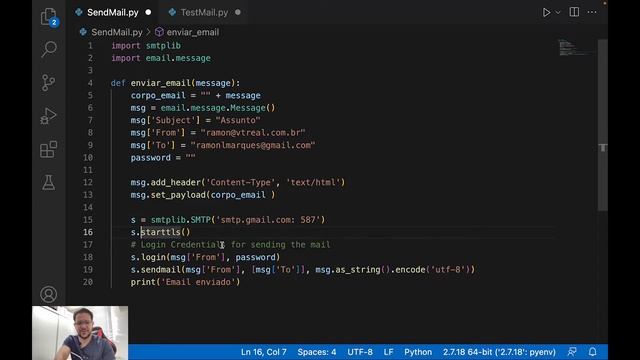Click the corpo_email assignment line
This screenshot has height=360, width=640.
click(196, 96)
